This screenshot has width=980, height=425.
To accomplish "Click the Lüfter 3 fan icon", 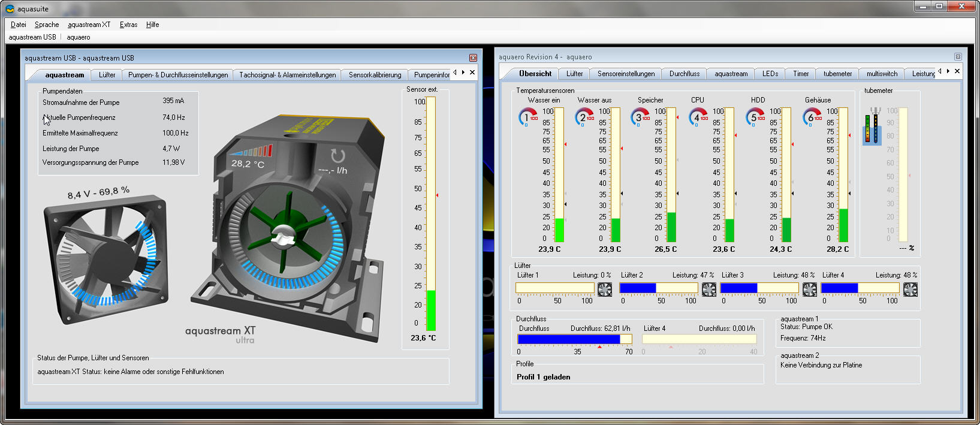I will click(810, 290).
